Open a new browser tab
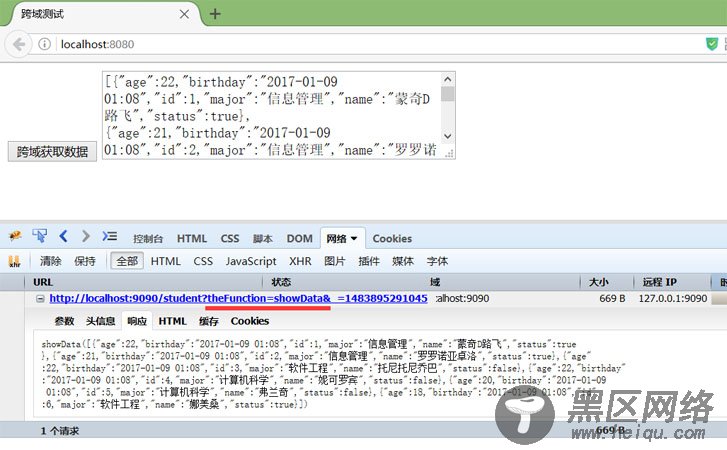The height and width of the screenshot is (450, 727). click(x=215, y=14)
